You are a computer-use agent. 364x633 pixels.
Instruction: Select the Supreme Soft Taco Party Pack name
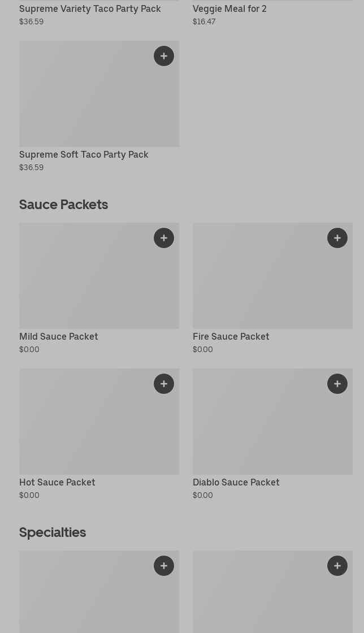point(84,154)
